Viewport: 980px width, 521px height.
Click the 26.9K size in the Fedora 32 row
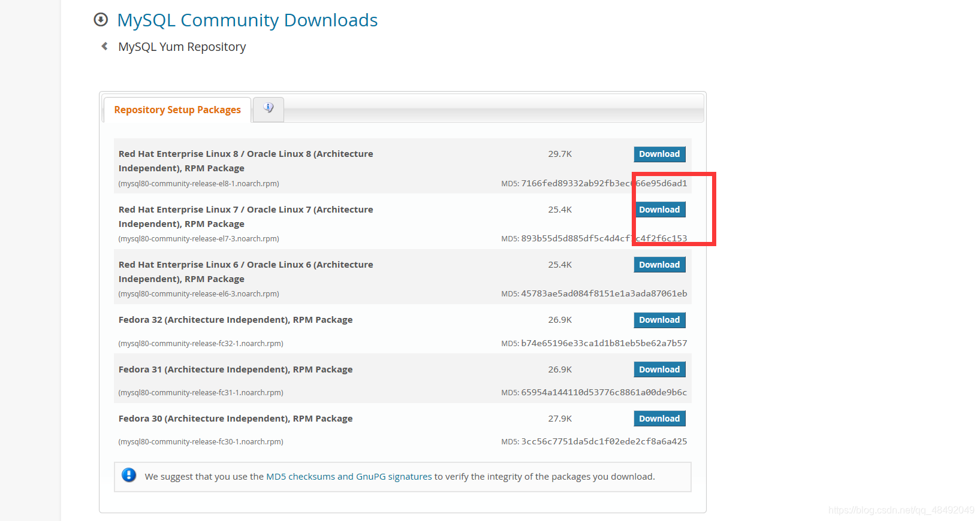pos(560,320)
